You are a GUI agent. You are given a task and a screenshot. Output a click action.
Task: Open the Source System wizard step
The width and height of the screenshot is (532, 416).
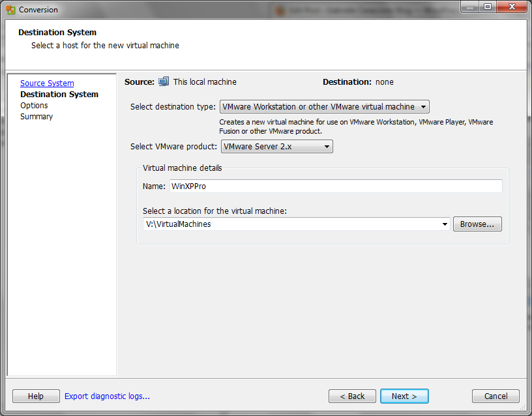tap(47, 83)
